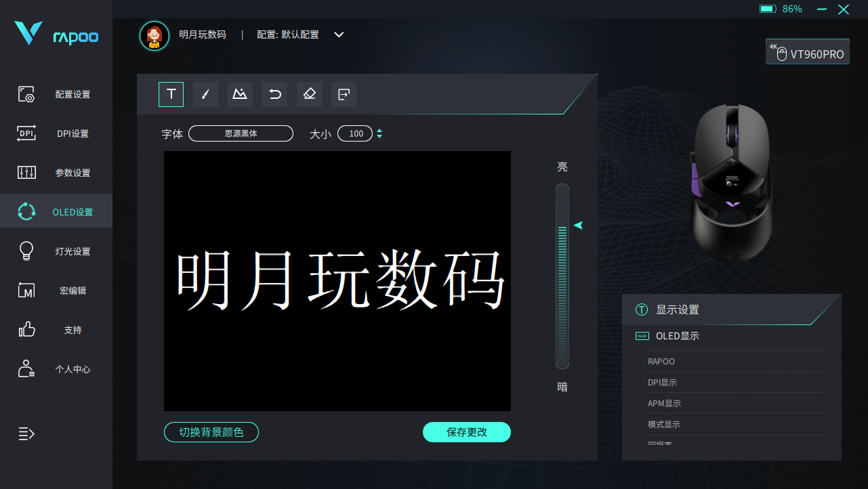868x489 pixels.
Task: Select the Brush drawing tool
Action: (x=205, y=94)
